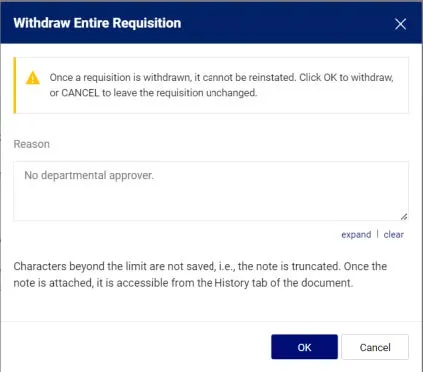Close the Withdraw Entire Requisition dialog

[400, 24]
